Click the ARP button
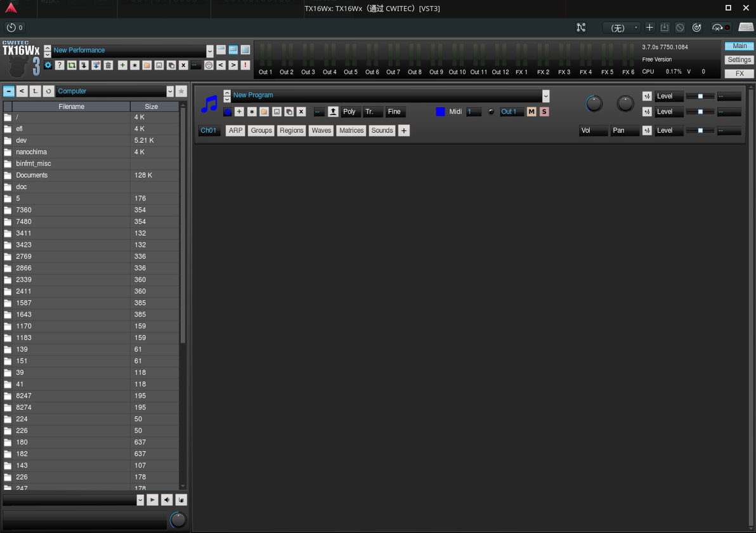This screenshot has width=756, height=533. point(235,131)
